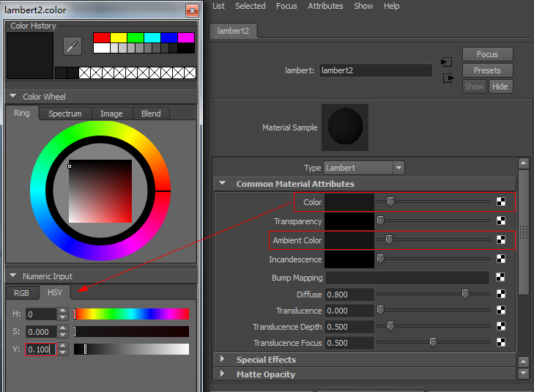This screenshot has width=534, height=392.
Task: Expand the Matte Opacity section
Action: (222, 374)
